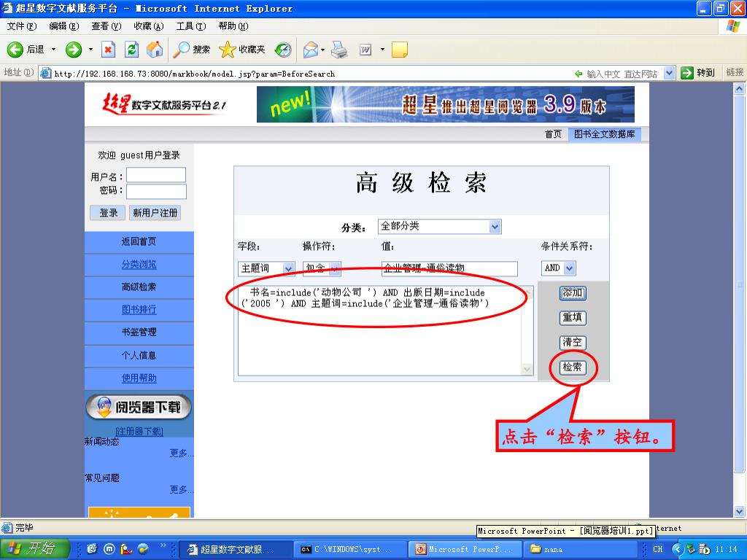Viewport: 747px width, 560px height.
Task: Click the Mail envelope icon
Action: [x=310, y=49]
